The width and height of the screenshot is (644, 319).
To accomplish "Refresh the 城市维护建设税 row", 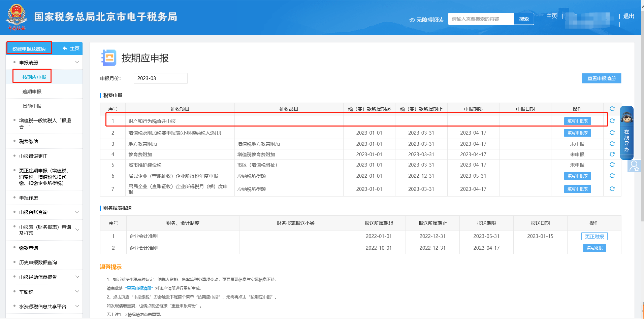I will click(612, 165).
